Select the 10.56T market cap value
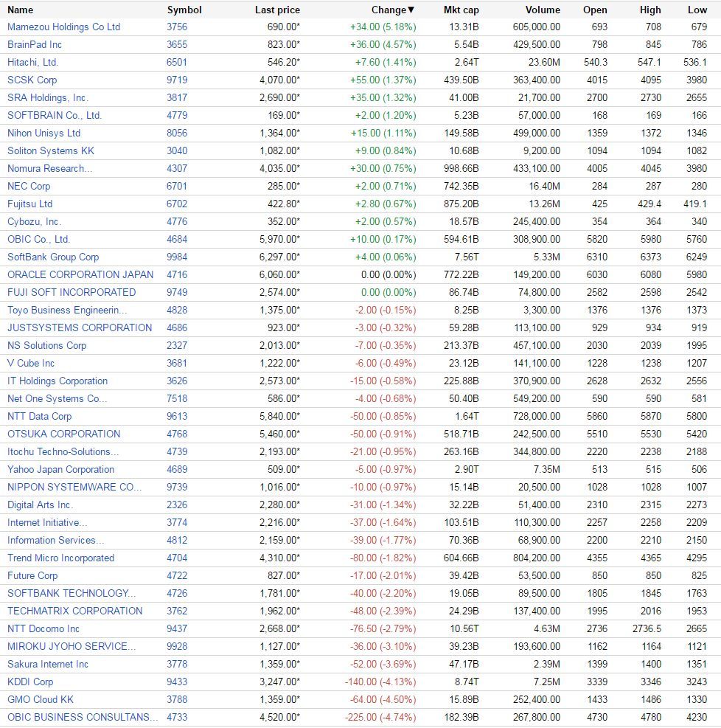 (464, 628)
